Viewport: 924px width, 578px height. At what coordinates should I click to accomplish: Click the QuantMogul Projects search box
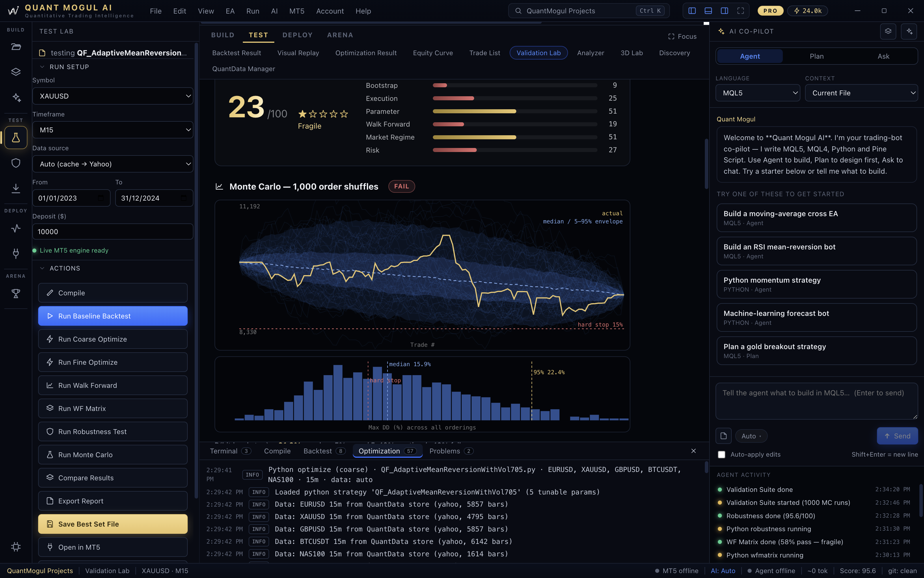589,11
